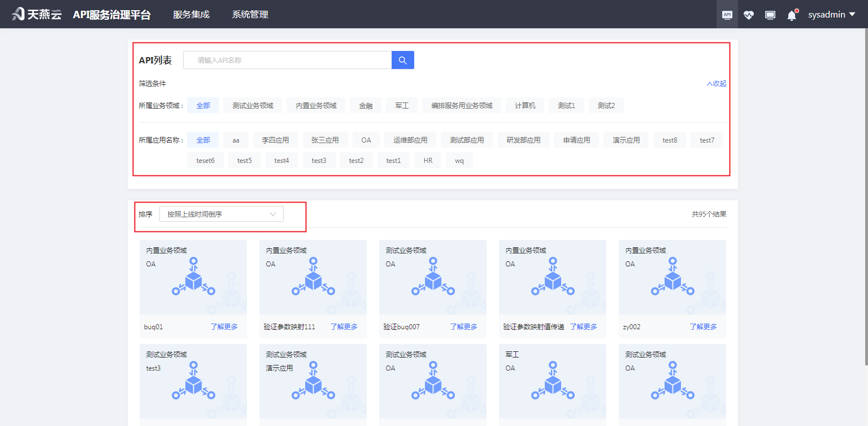868x426 pixels.
Task: Click the API service icon in the top bar
Action: pos(727,14)
